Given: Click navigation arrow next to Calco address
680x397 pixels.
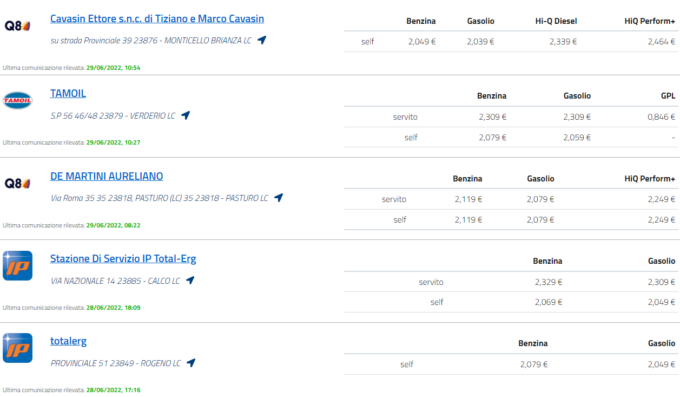Looking at the screenshot, I should click(x=190, y=280).
